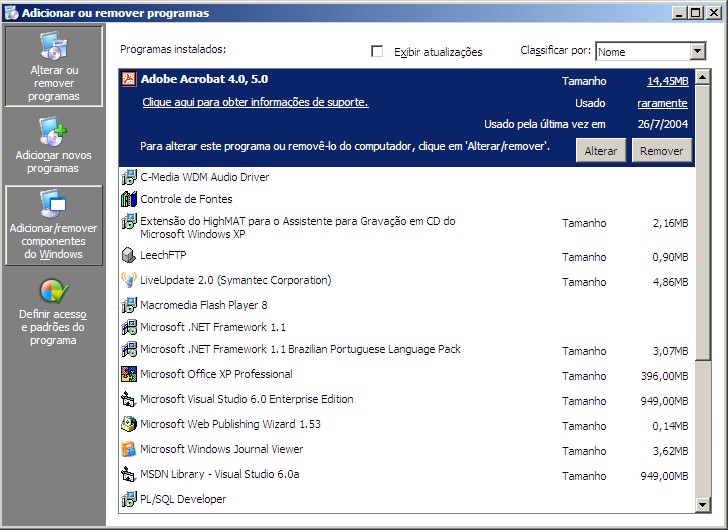Select the Controle de Fontes entry
728x530 pixels.
(407, 199)
